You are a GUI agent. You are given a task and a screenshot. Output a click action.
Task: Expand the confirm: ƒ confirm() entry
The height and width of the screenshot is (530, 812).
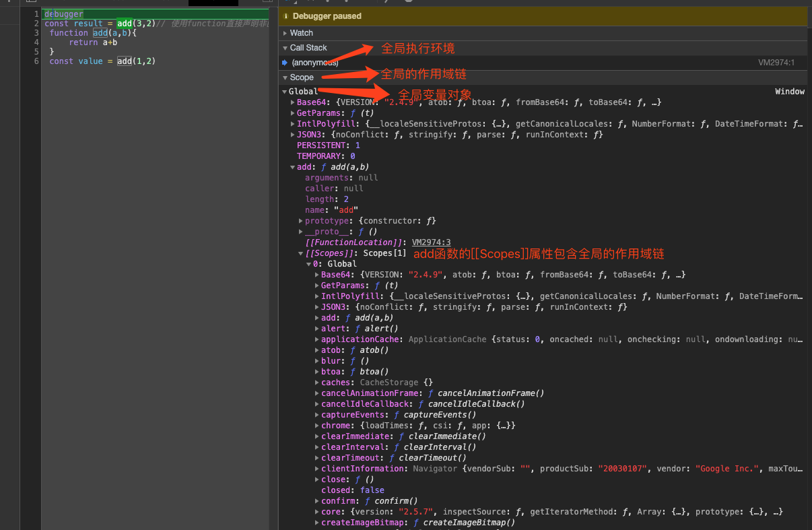point(317,501)
